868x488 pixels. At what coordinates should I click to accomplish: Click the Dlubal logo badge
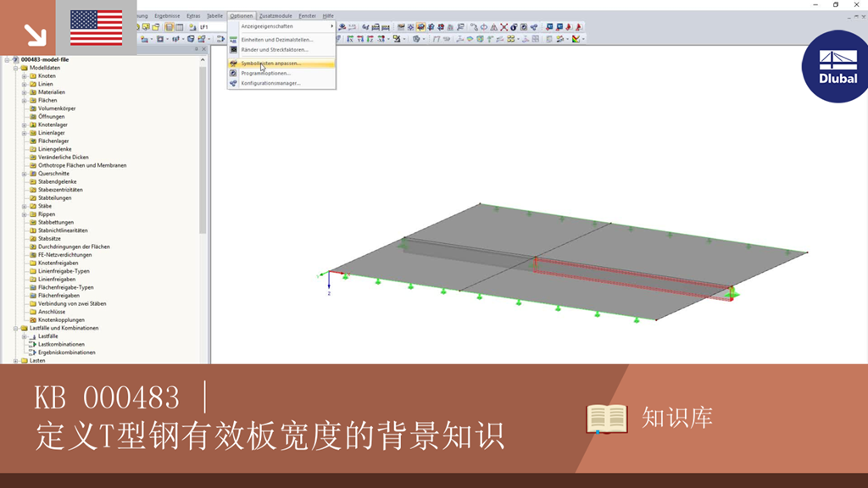coord(836,66)
